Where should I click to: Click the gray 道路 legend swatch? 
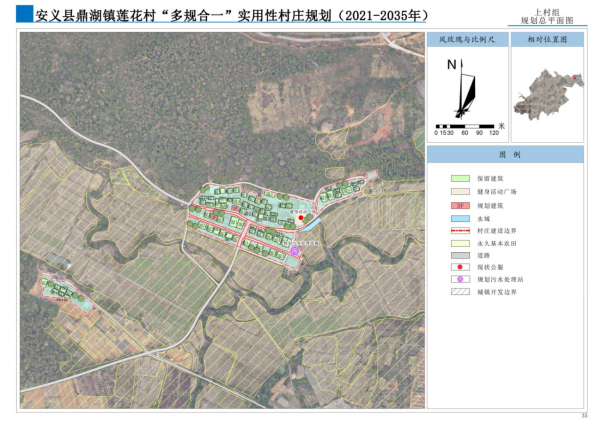460,254
